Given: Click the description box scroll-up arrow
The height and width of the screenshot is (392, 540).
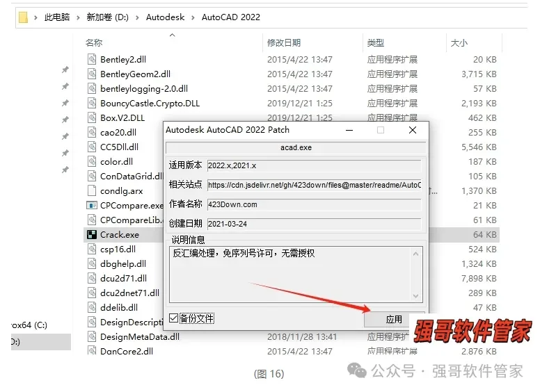Looking at the screenshot, I should [x=416, y=254].
